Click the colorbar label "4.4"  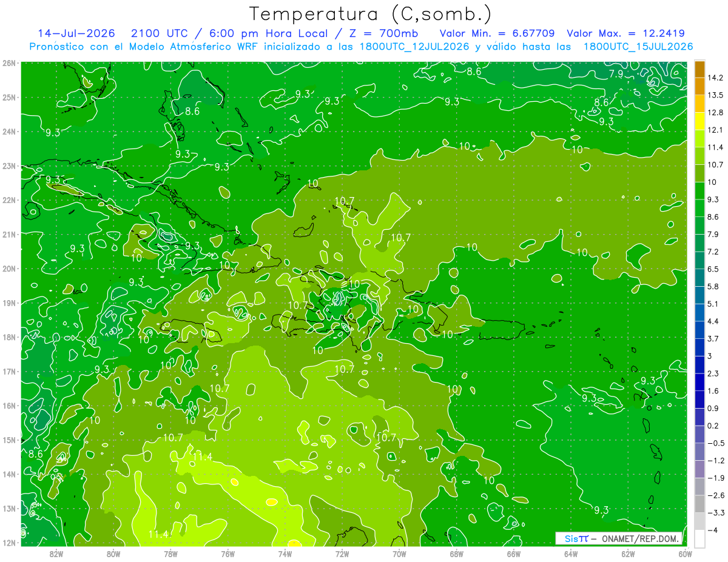[x=713, y=321]
